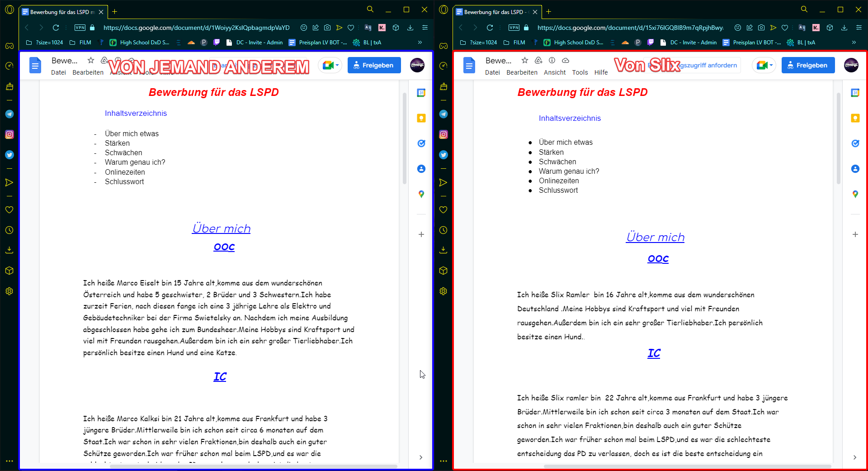868x471 pixels.
Task: Open the Ansicht menu in right window
Action: [x=554, y=72]
